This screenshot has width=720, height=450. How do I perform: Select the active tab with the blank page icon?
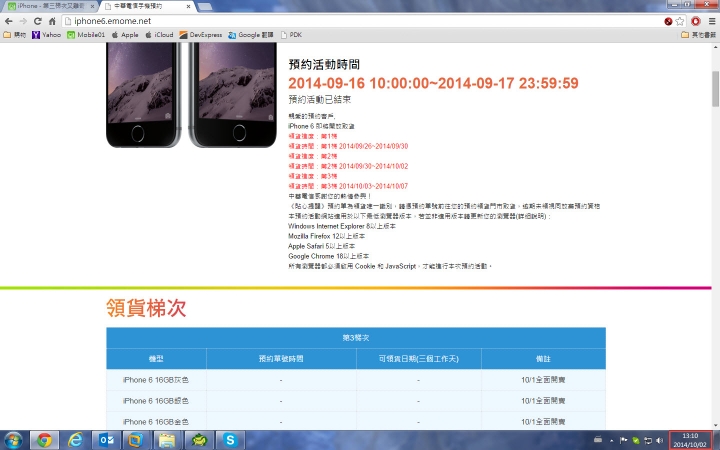(x=145, y=6)
